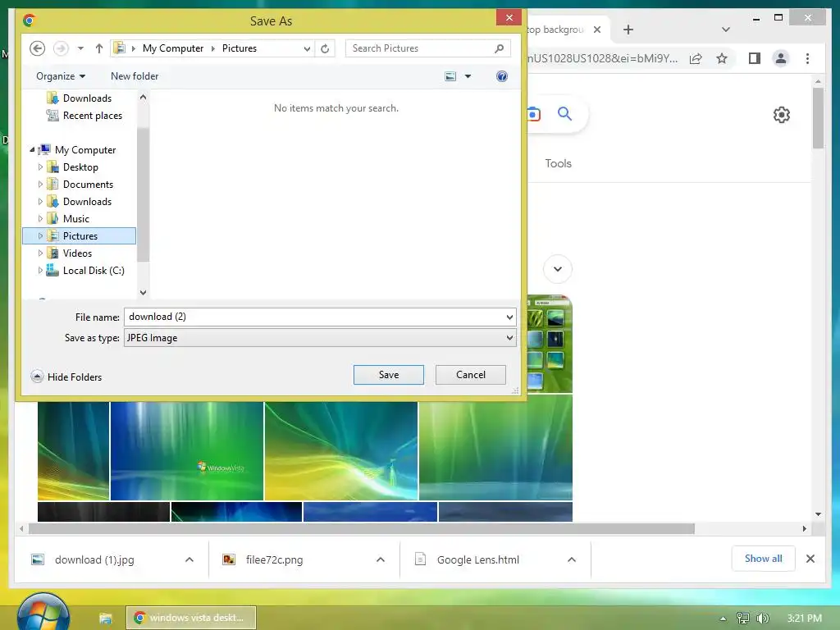Open Chrome tab search chevron
Image resolution: width=840 pixels, height=630 pixels.
[x=726, y=30]
